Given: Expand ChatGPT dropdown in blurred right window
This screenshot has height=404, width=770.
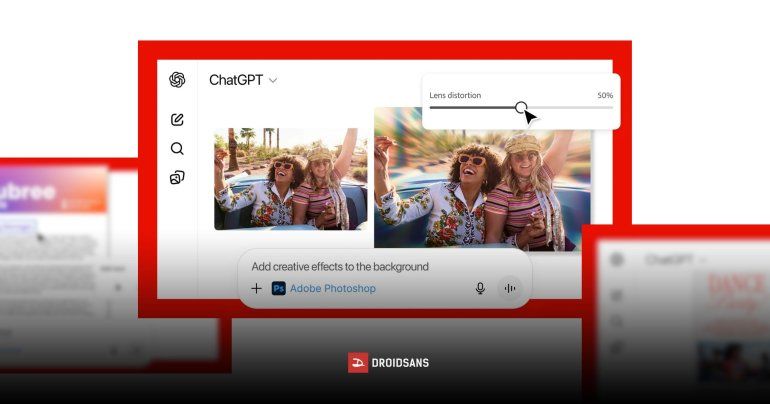Looking at the screenshot, I should coord(702,260).
